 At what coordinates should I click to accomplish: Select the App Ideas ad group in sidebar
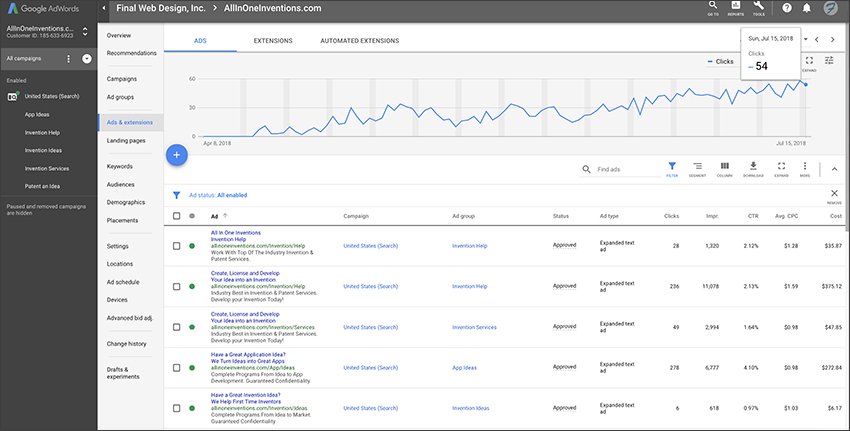[x=37, y=114]
